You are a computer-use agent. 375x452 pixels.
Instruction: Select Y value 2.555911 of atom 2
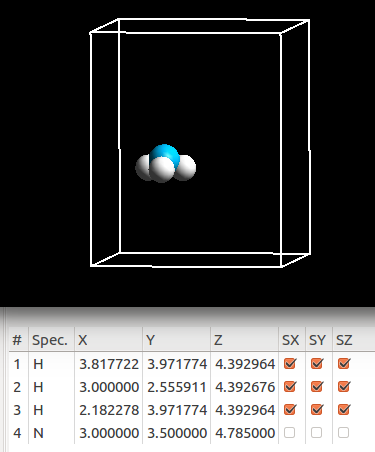177,387
